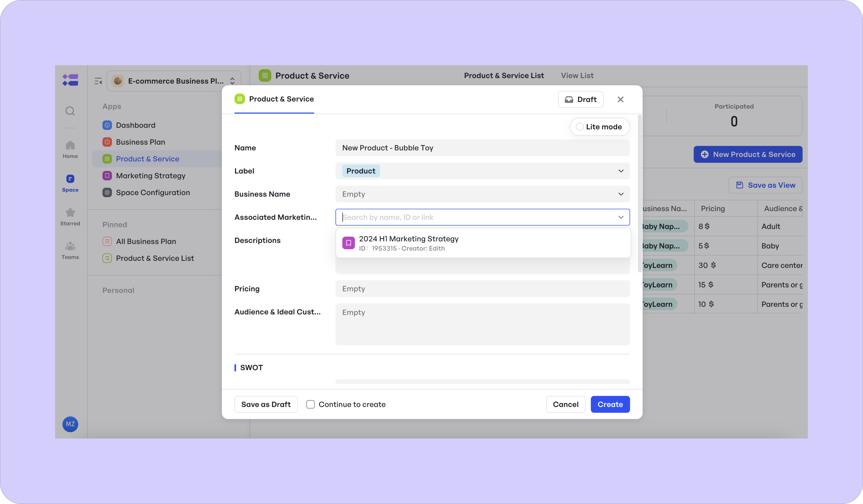Open the search icon in the sidebar

click(x=70, y=111)
